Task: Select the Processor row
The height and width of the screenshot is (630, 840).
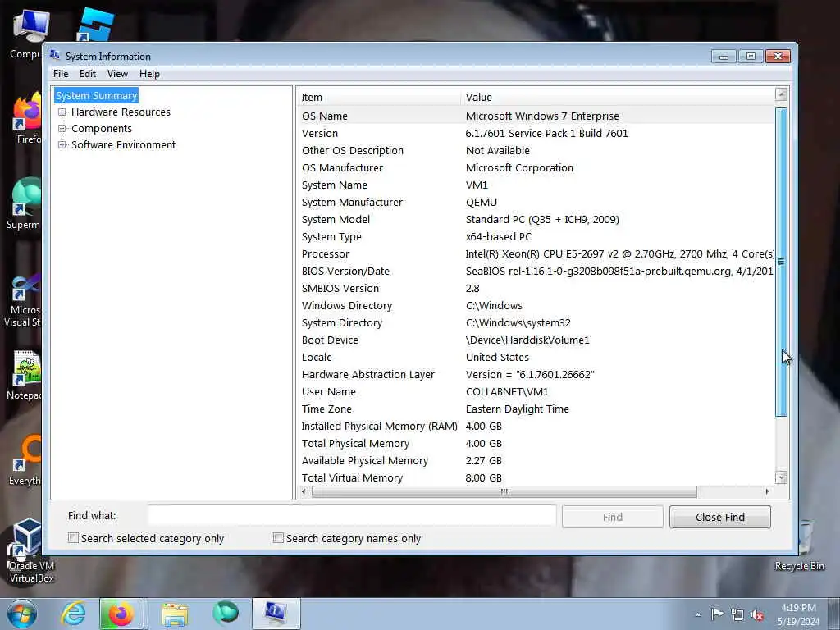Action: point(536,254)
